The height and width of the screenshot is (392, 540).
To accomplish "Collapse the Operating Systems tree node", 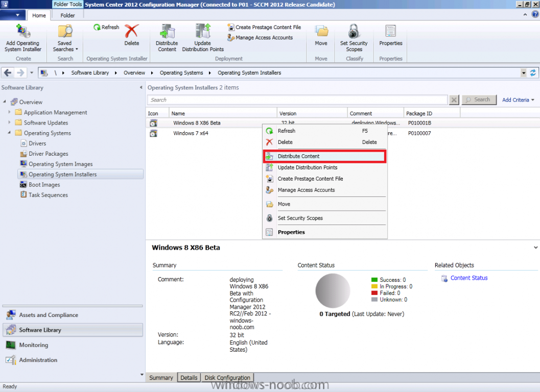I will 9,133.
